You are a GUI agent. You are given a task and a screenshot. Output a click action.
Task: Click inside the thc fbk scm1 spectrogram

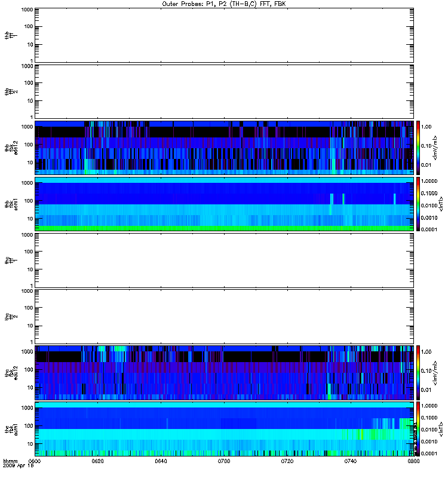[224, 429]
